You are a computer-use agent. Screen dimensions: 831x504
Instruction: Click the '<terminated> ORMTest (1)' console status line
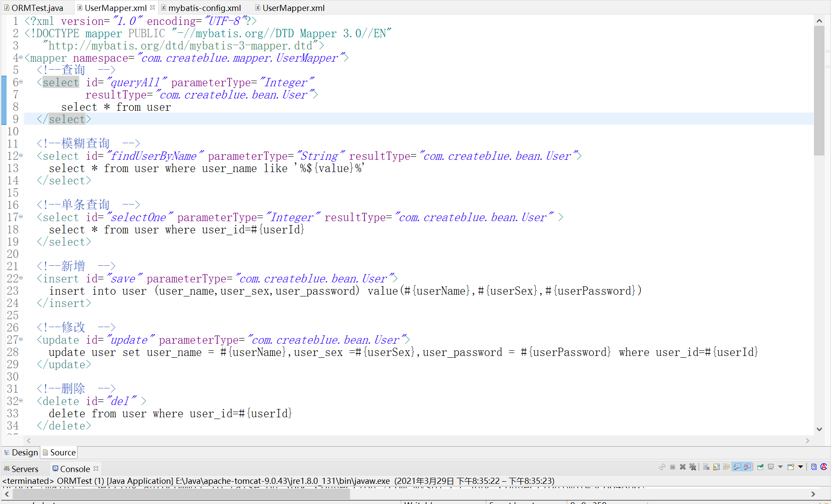click(278, 481)
